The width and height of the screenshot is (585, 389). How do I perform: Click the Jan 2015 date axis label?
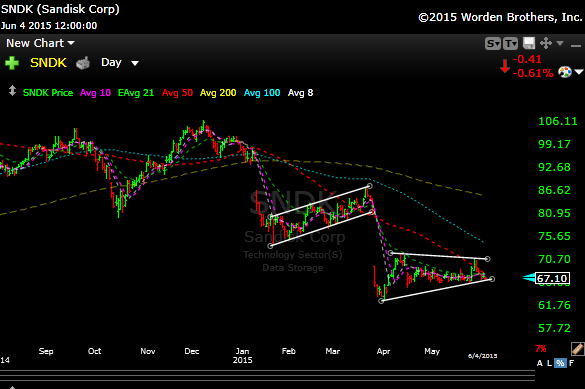click(243, 355)
